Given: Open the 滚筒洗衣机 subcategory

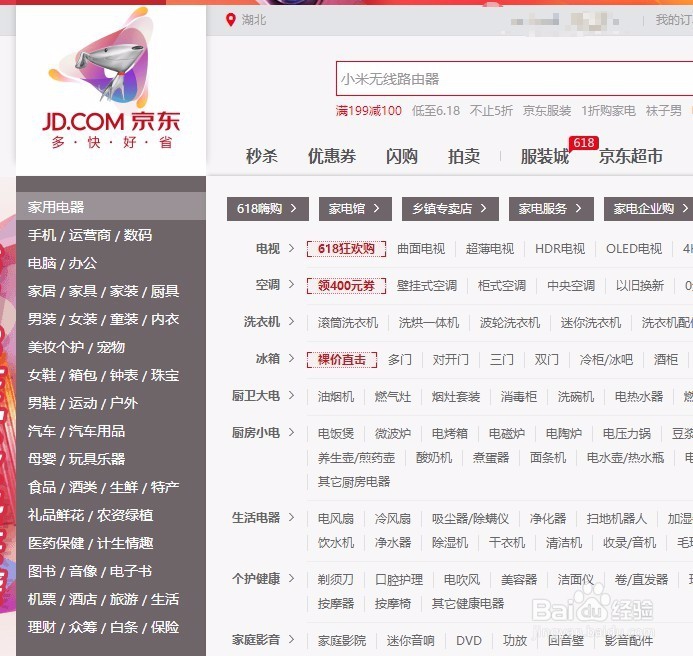Looking at the screenshot, I should click(348, 323).
